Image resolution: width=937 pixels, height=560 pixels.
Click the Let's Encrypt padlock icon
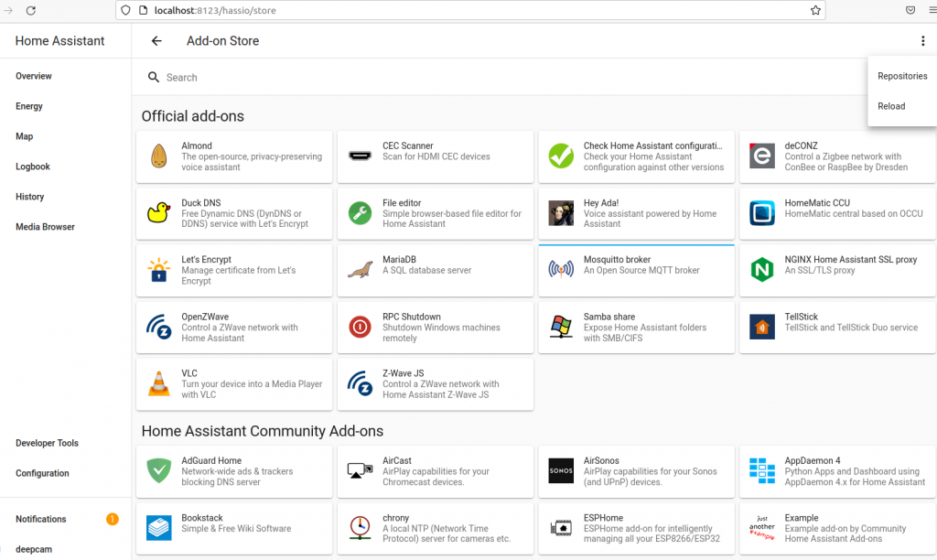[x=159, y=270]
